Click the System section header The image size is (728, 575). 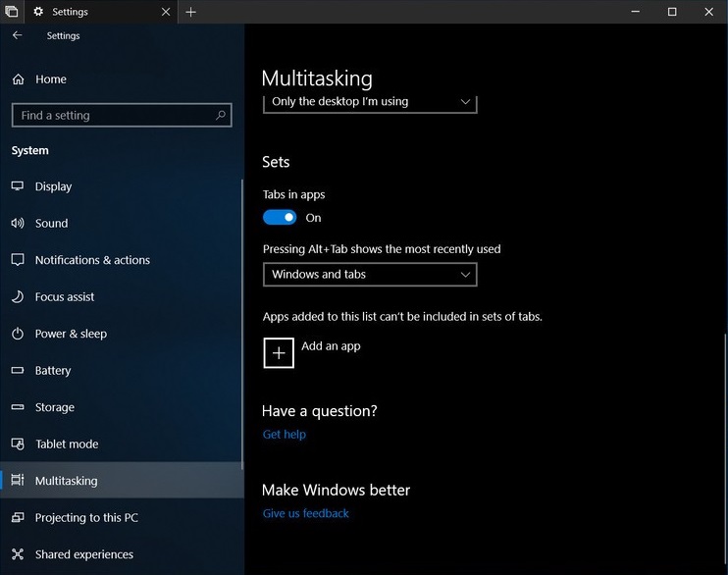click(30, 150)
